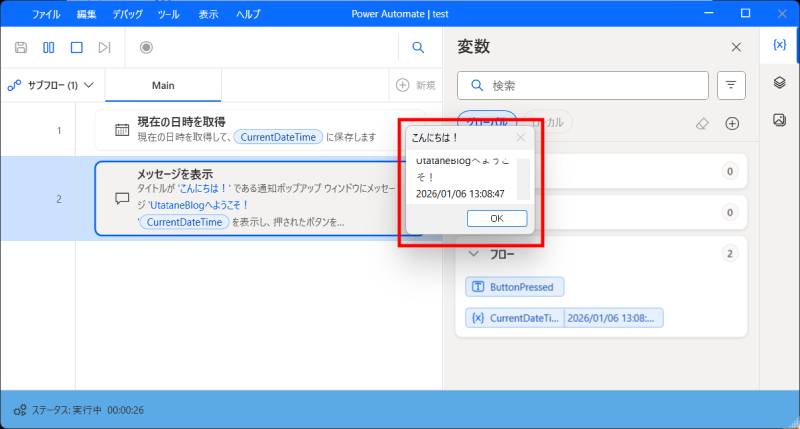Open the flow search icon
Viewport: 800px width, 429px height.
point(418,47)
